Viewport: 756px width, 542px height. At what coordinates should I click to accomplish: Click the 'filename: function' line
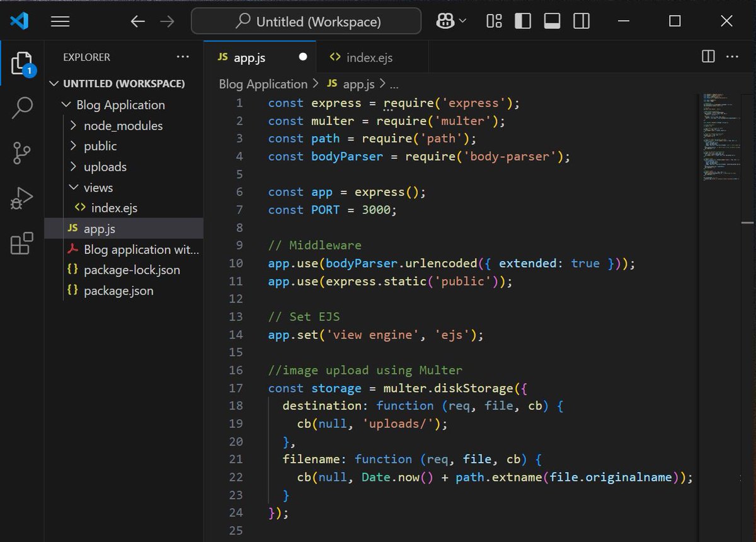(x=412, y=459)
